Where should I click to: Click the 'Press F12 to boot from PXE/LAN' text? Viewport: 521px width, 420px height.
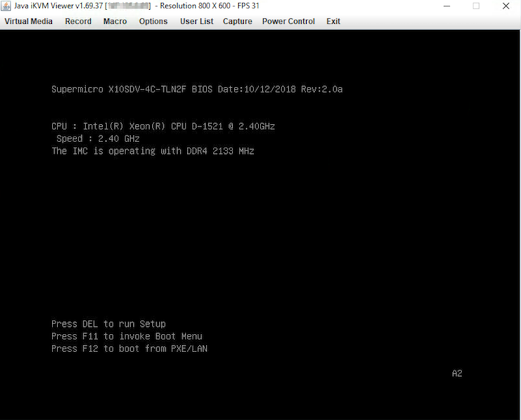pyautogui.click(x=129, y=348)
